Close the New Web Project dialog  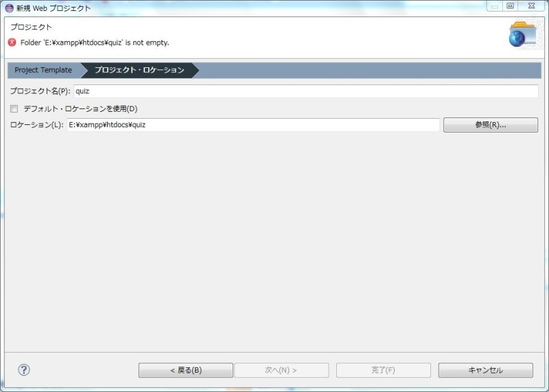pyautogui.click(x=531, y=5)
